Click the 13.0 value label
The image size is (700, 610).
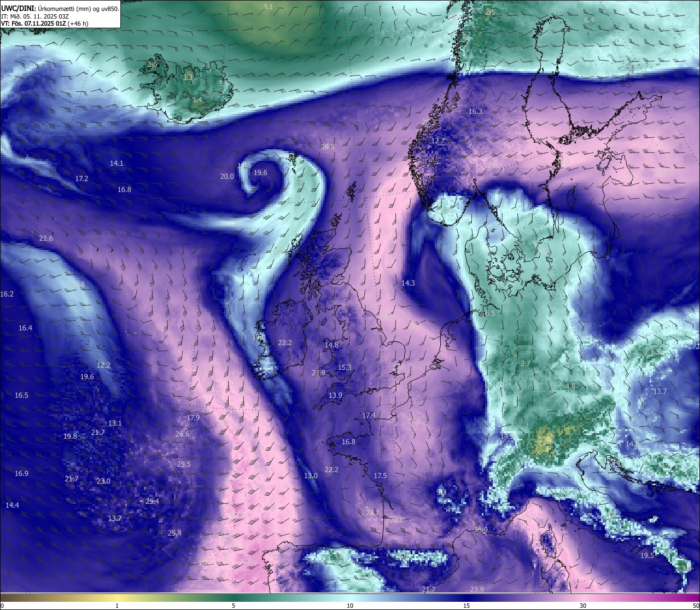(311, 476)
